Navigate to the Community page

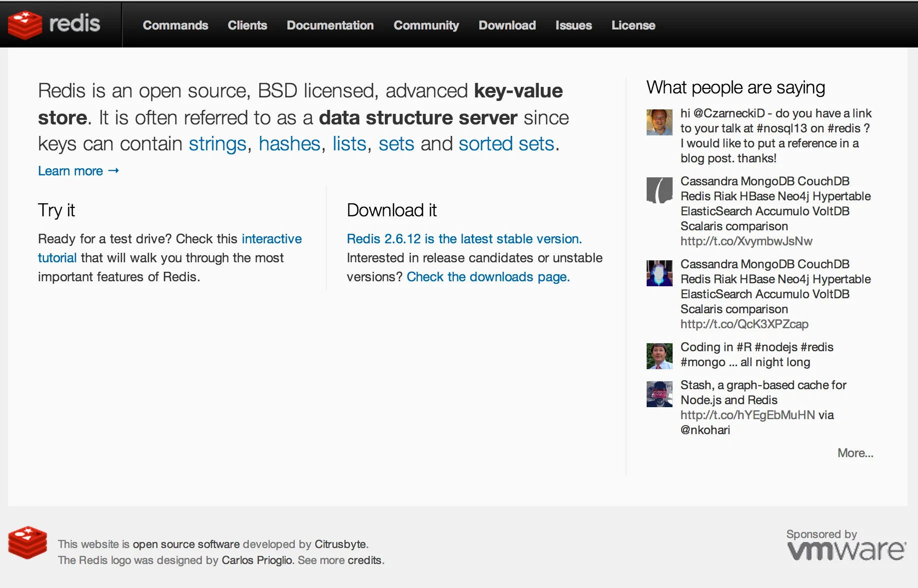[x=426, y=25]
